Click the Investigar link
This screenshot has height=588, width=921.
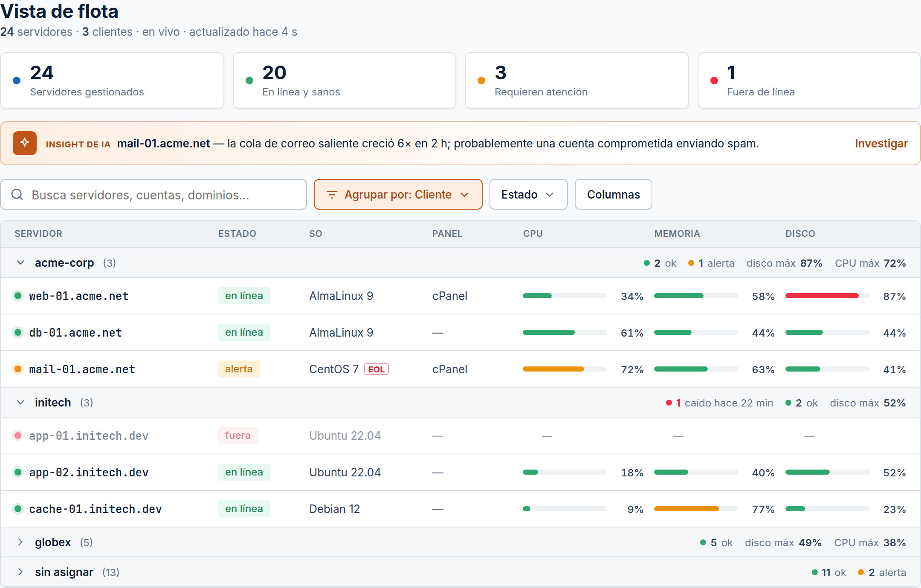tap(881, 144)
